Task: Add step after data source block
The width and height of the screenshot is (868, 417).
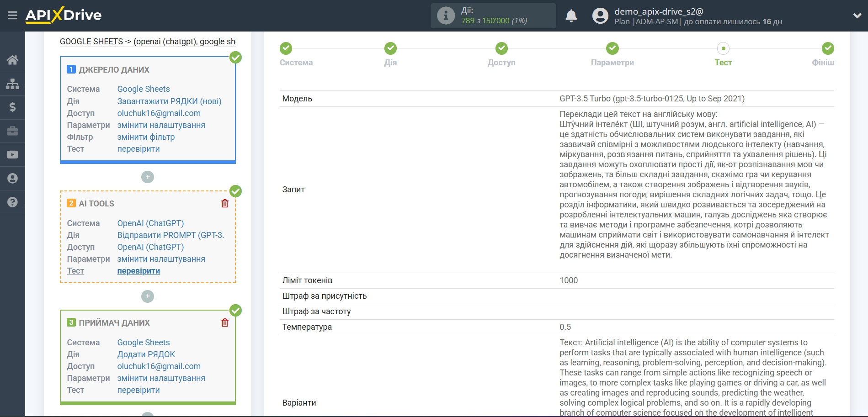Action: click(148, 177)
